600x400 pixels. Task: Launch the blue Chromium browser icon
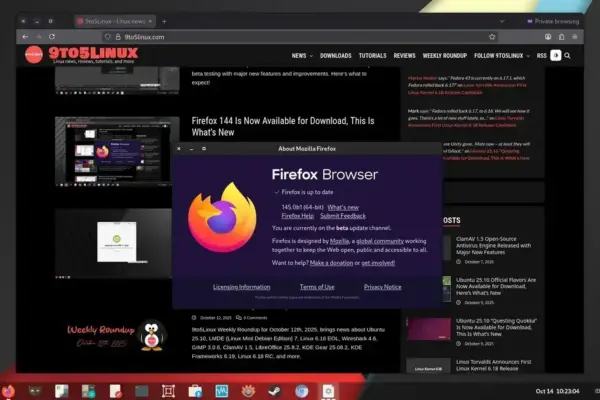(302, 391)
